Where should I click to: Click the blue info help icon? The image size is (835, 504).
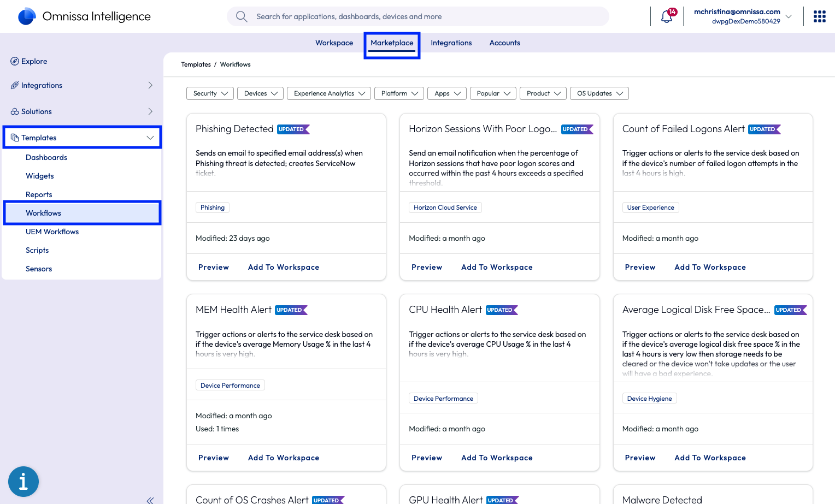coord(23,482)
